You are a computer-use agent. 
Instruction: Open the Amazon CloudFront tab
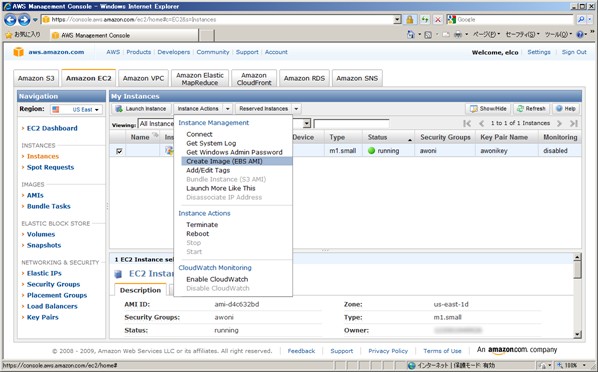click(254, 79)
